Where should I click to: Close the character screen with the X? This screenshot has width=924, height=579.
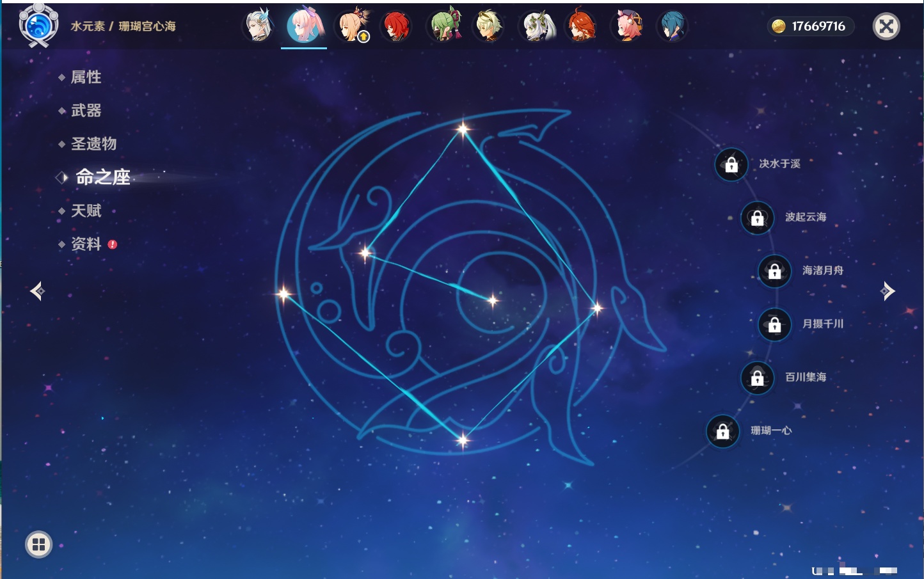(x=886, y=26)
